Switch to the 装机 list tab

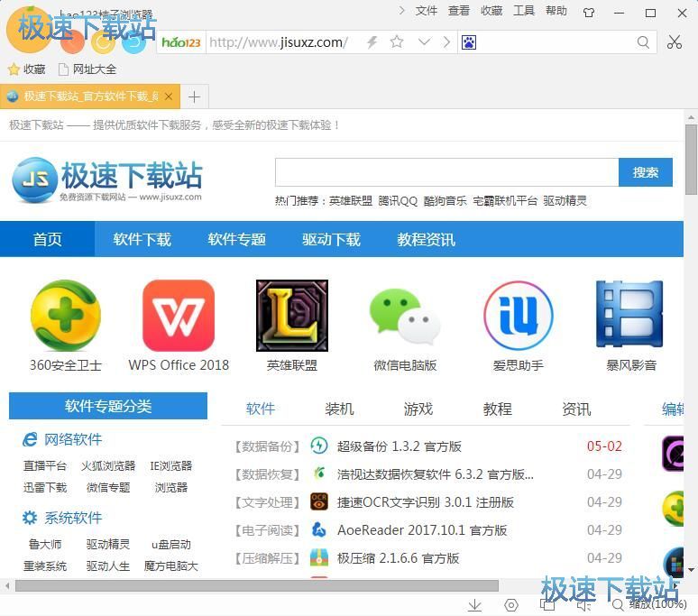(x=339, y=409)
